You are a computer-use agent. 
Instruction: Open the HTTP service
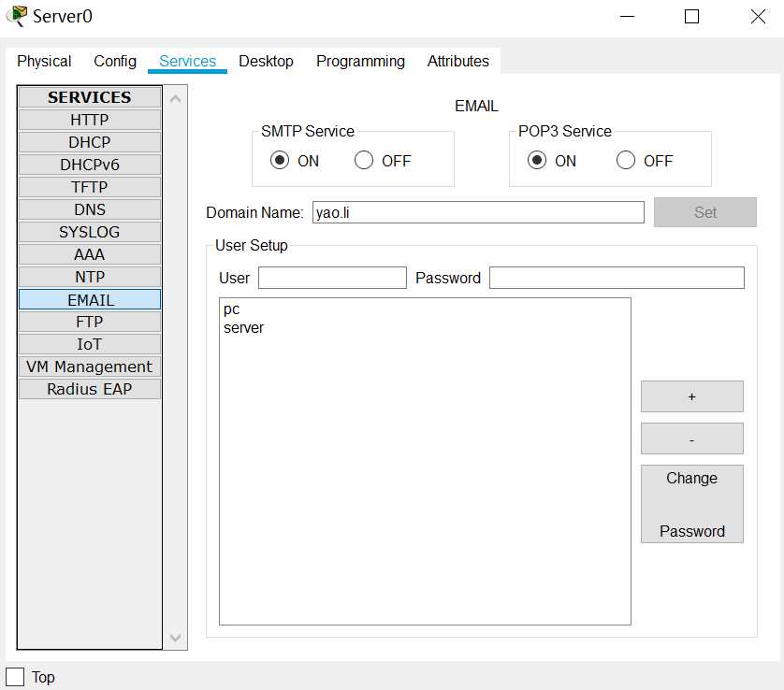90,120
